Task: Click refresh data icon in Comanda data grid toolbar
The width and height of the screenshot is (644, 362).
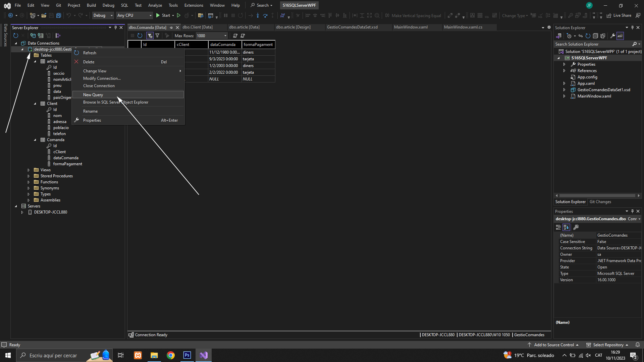Action: (x=140, y=36)
